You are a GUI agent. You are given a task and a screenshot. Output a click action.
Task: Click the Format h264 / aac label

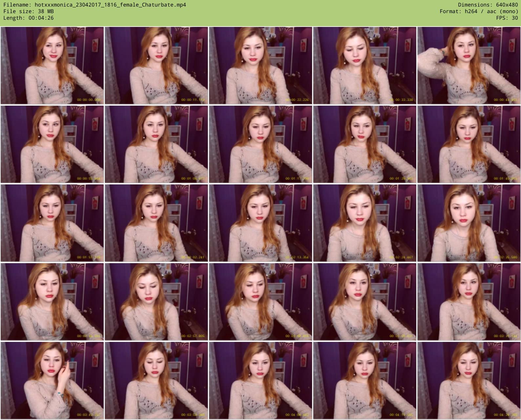tap(479, 11)
